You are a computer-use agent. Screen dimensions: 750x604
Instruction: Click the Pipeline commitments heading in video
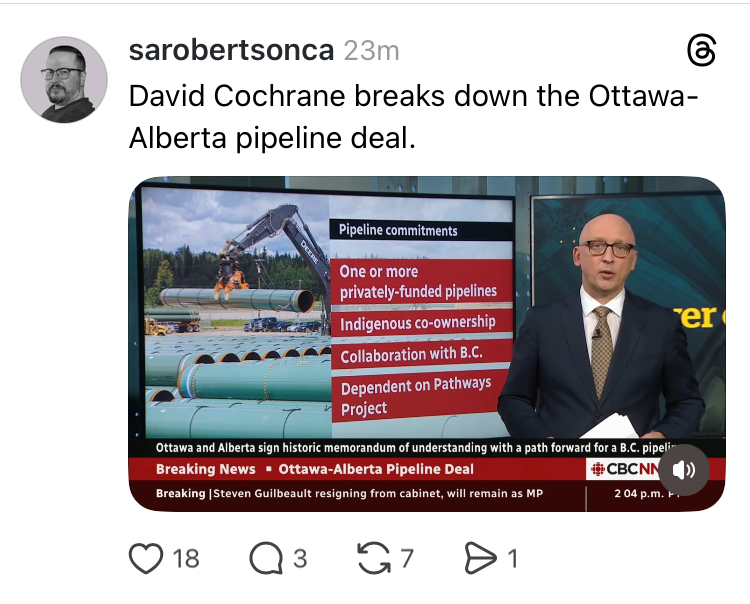click(398, 231)
